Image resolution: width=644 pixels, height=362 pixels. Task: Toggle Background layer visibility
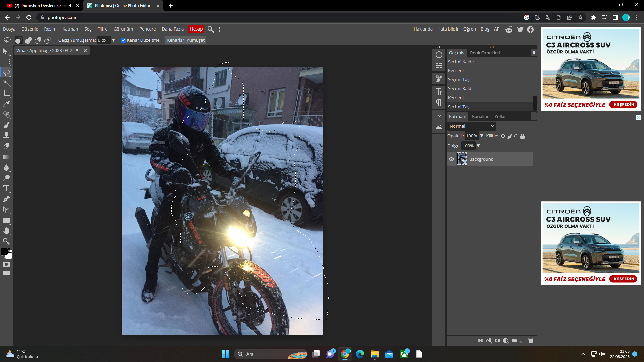tap(451, 159)
